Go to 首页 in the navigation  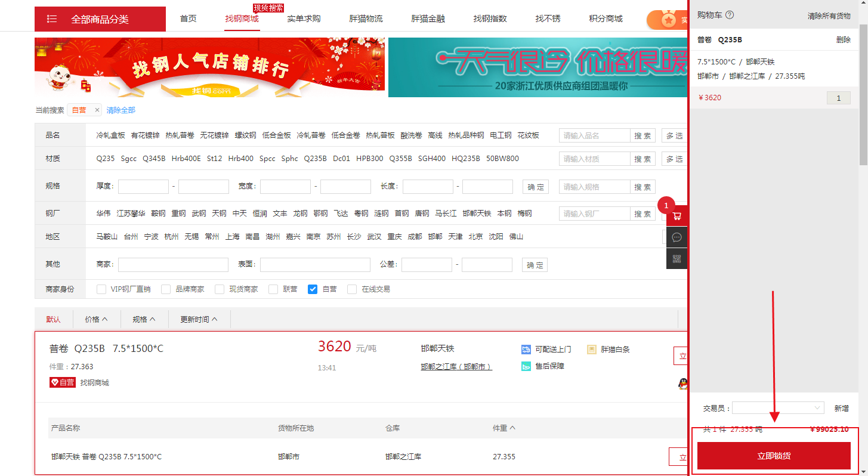click(188, 18)
